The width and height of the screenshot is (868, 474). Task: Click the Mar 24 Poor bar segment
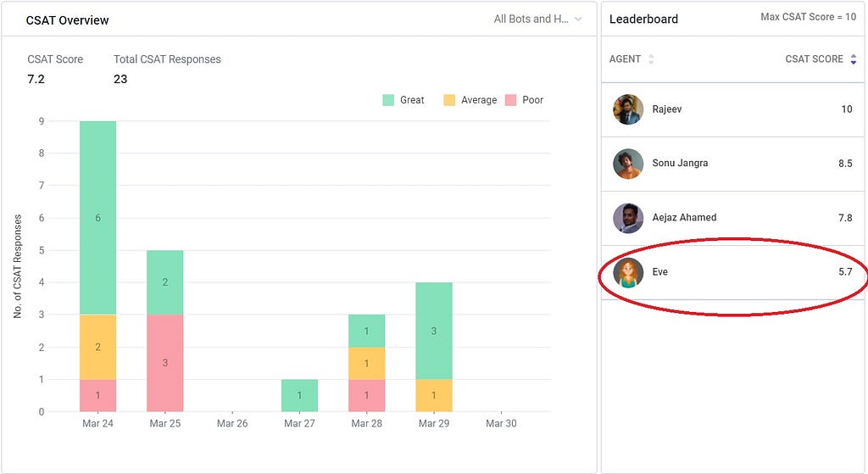pos(98,395)
